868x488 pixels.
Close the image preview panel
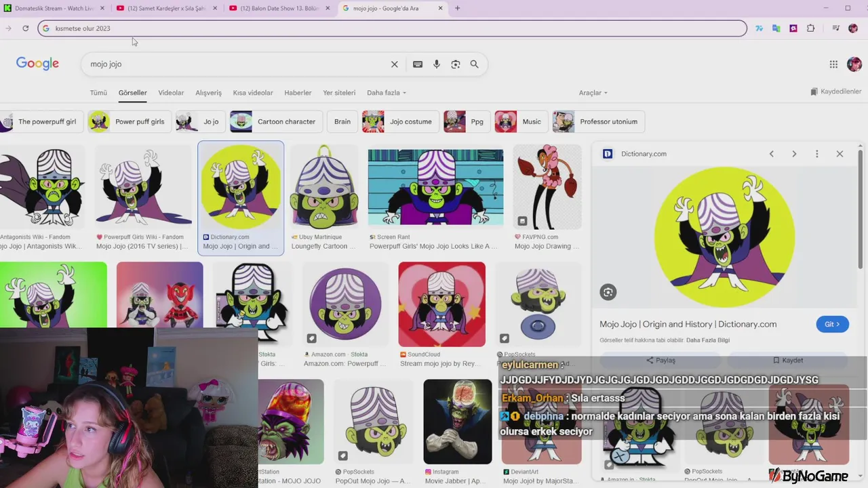tap(840, 154)
